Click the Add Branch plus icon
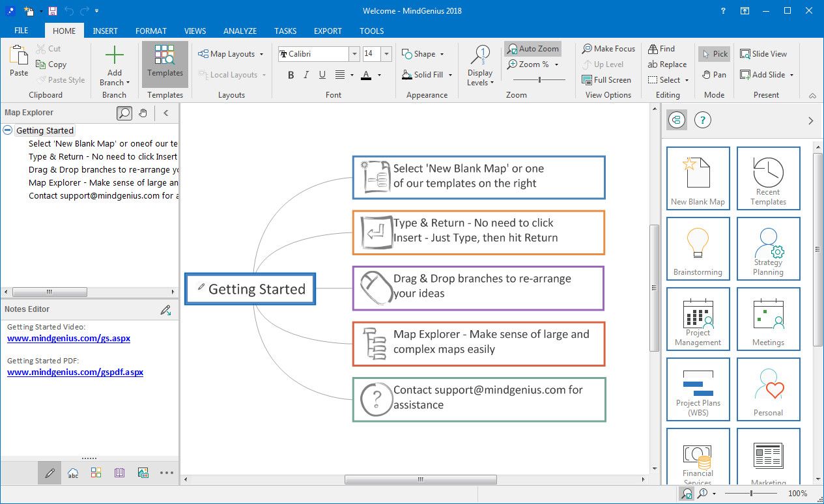 (115, 55)
